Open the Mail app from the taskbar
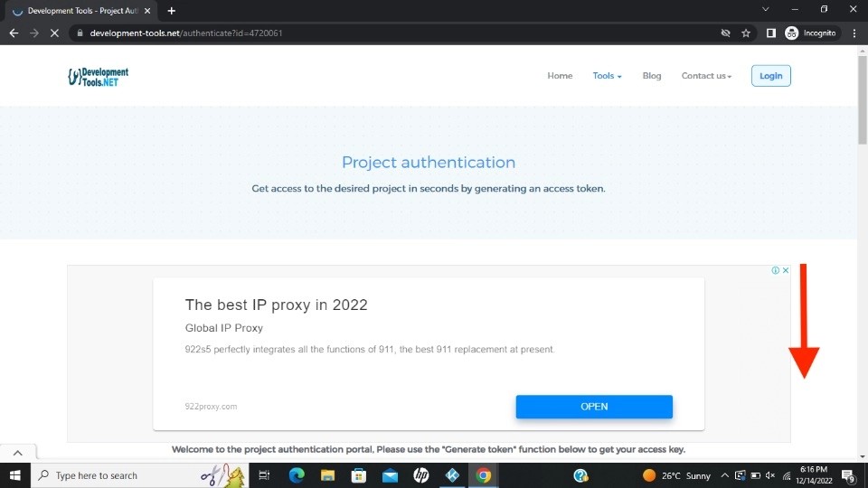Screen dimensions: 868x488 tap(390, 475)
